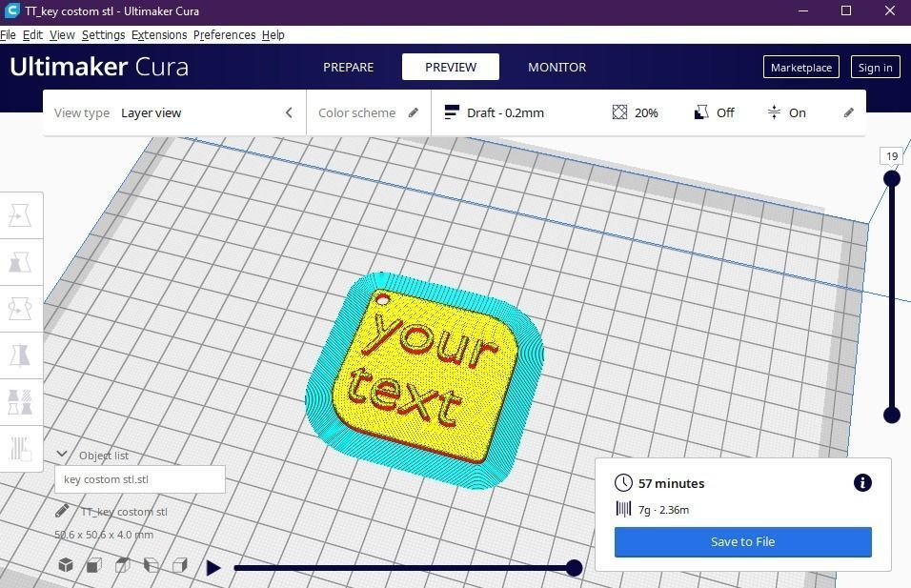Click the TT_key costom stl job name
This screenshot has height=588, width=911.
(124, 512)
